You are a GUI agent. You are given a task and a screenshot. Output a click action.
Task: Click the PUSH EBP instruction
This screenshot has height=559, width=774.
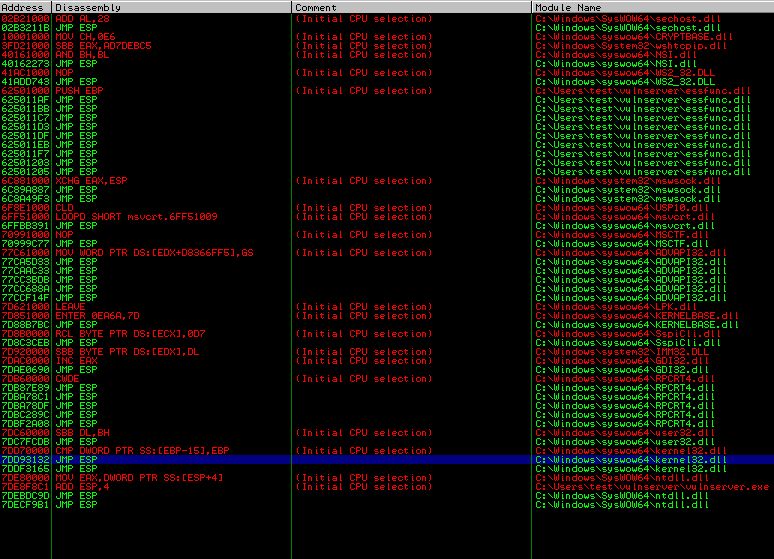click(x=79, y=91)
